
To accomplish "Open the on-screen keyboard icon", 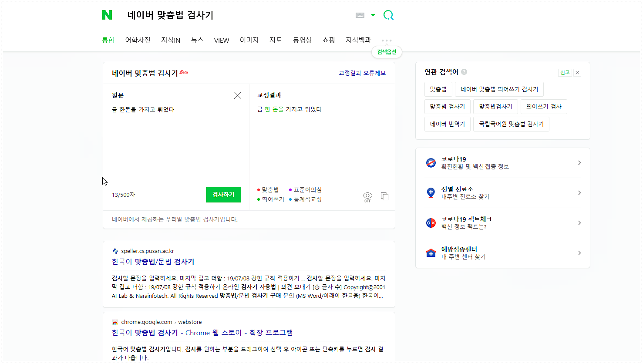I will tap(360, 15).
